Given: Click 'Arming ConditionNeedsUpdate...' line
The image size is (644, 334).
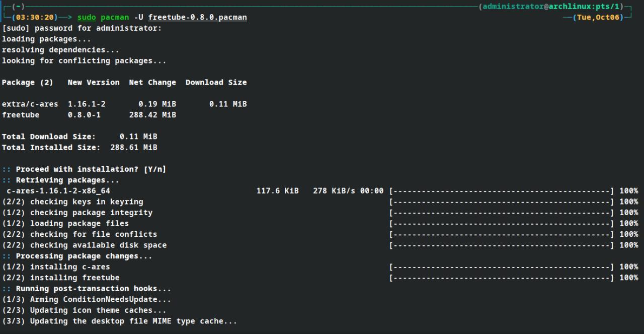Looking at the screenshot, I should coord(101,299).
